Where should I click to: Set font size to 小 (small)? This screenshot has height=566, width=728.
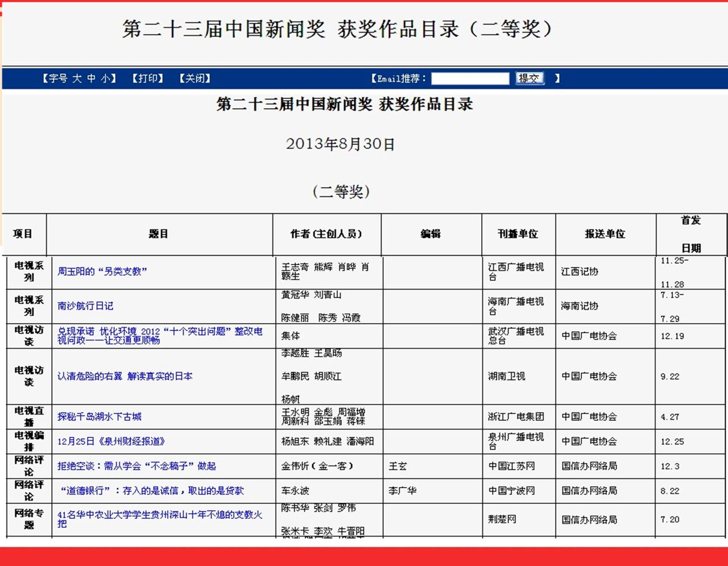(106, 79)
